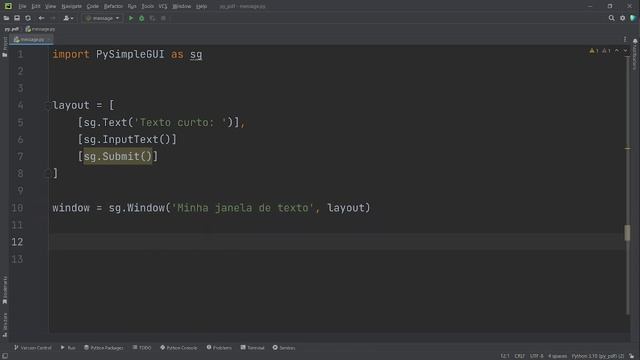Screen dimensions: 640x360
Task: Open the Run tool window at bottom
Action: 68,348
